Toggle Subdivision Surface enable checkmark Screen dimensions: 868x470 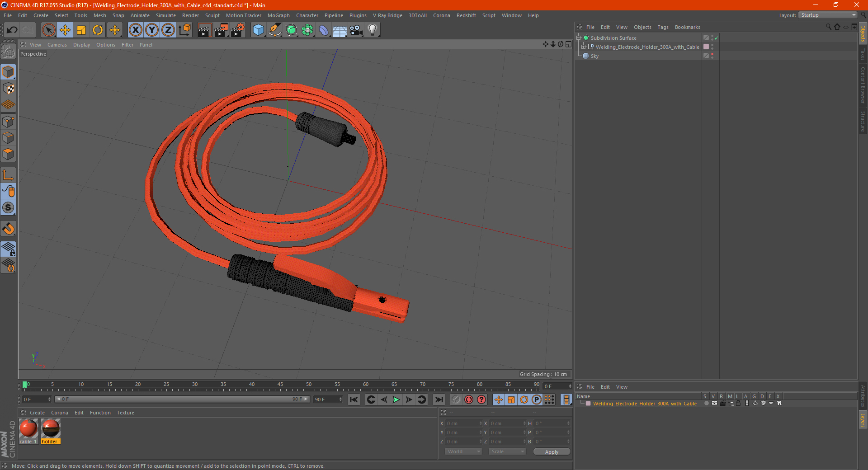pos(717,38)
